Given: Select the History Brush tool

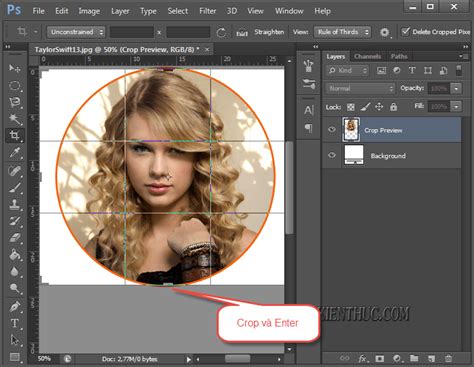Looking at the screenshot, I should pyautogui.click(x=14, y=221).
